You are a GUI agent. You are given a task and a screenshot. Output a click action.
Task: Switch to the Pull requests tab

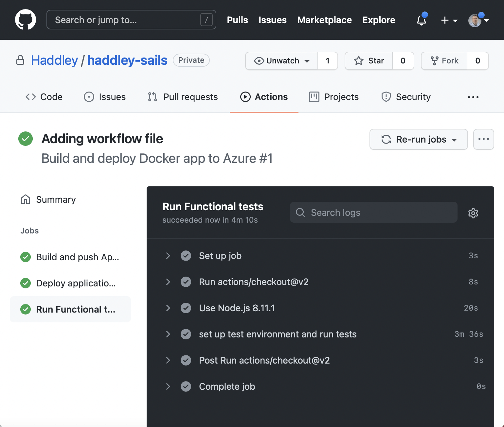point(183,97)
